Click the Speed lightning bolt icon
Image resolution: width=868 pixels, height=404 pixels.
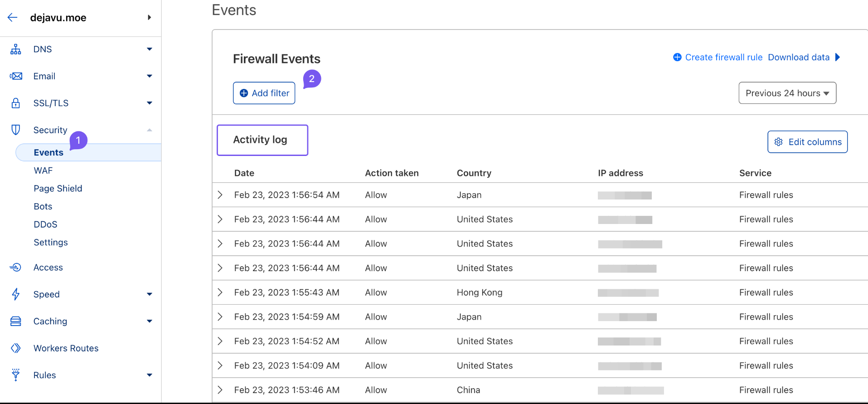pyautogui.click(x=16, y=294)
